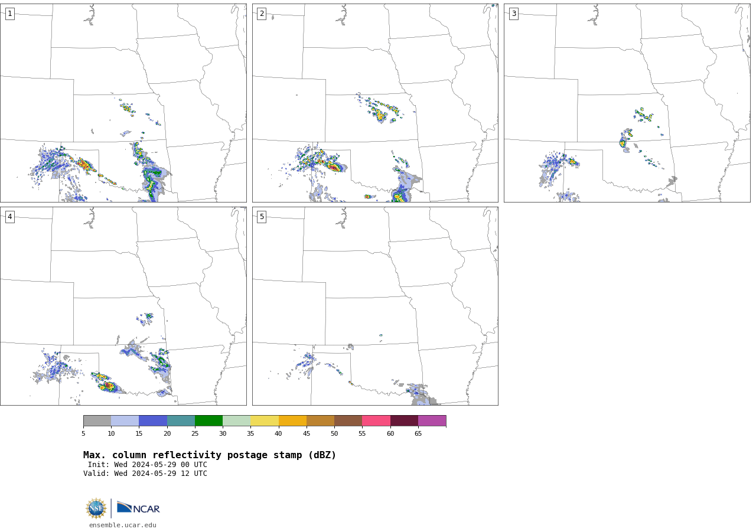Click the NSF logo icon
The image size is (756, 532).
coord(96,508)
